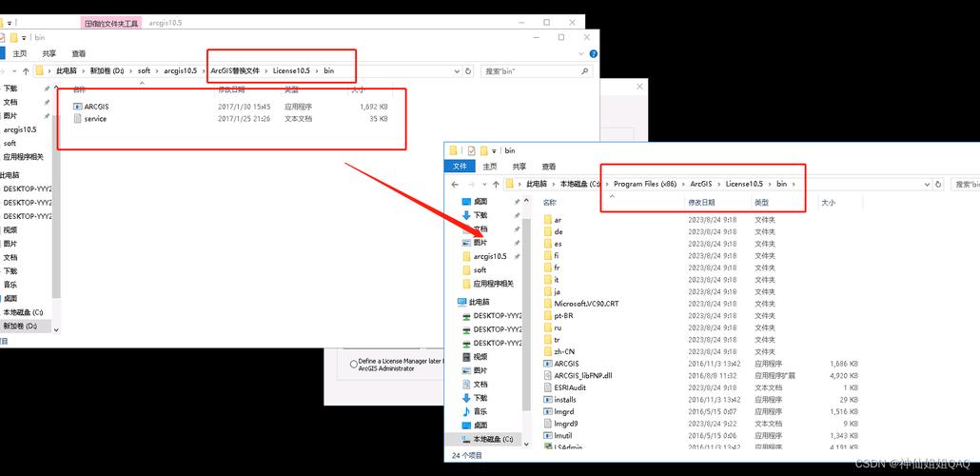Image resolution: width=980 pixels, height=476 pixels.
Task: Click the 视频 icon in the Program Files window sidebar
Action: (x=466, y=357)
